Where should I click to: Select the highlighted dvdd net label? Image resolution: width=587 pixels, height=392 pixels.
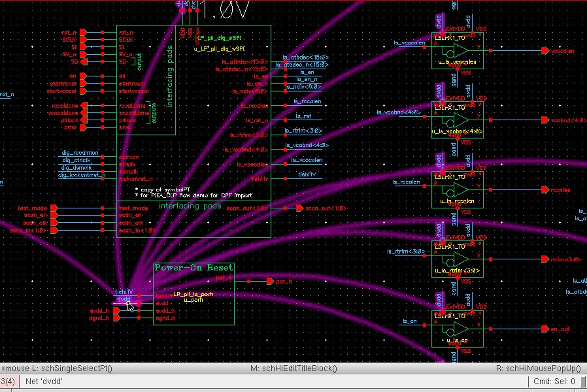[x=124, y=299]
